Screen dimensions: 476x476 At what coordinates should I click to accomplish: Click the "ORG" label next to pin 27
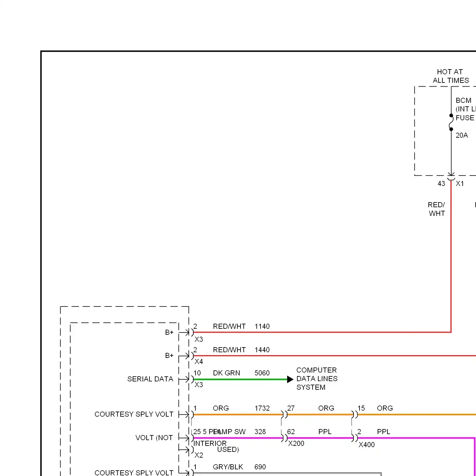[x=326, y=408]
